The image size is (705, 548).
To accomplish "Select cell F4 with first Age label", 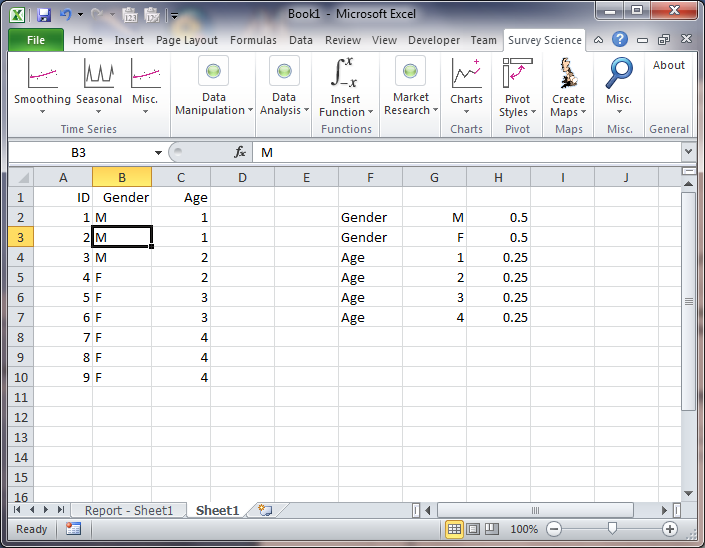I will click(x=370, y=258).
